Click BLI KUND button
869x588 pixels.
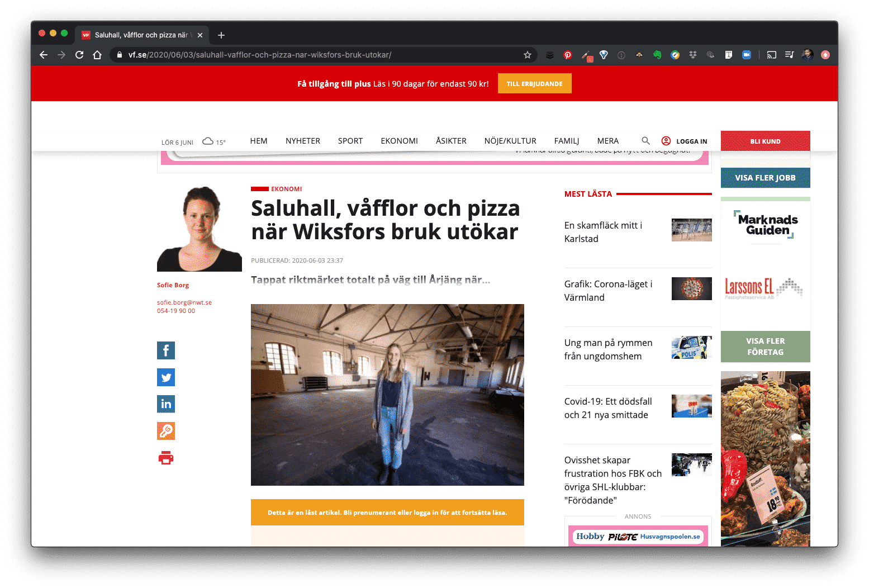pyautogui.click(x=766, y=141)
